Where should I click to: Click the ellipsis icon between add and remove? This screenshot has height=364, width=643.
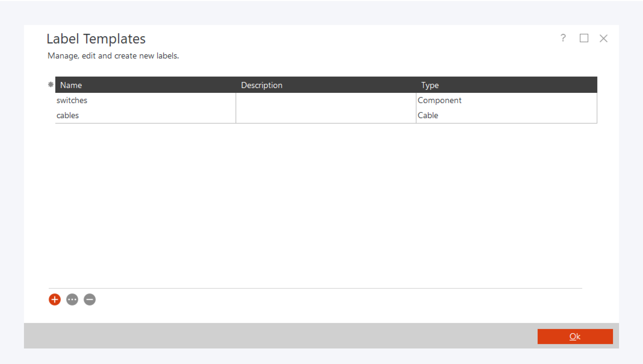(x=72, y=299)
